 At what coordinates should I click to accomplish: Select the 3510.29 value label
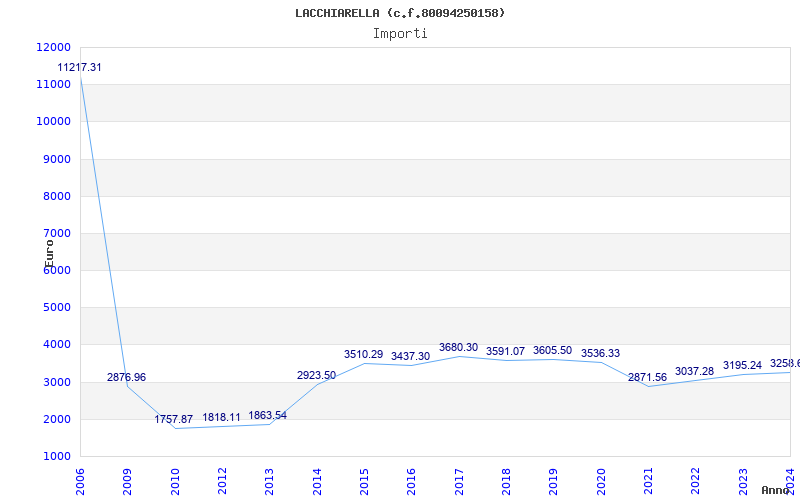[x=363, y=354]
